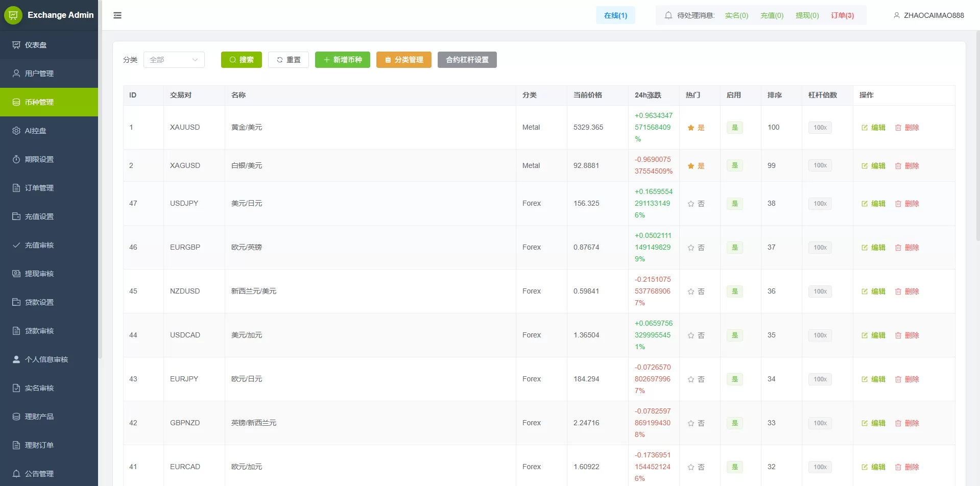Open the 分类 category dropdown
The width and height of the screenshot is (980, 486).
(174, 60)
